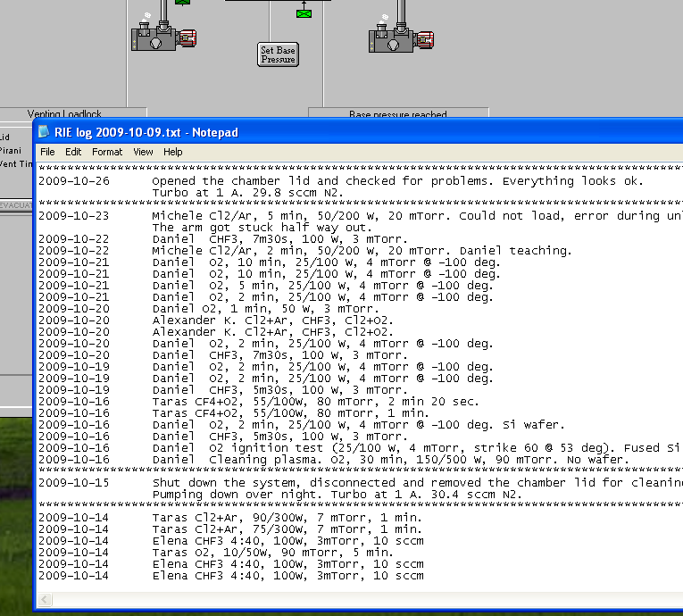
Task: Click the Venting Loadlock status label
Action: click(64, 114)
